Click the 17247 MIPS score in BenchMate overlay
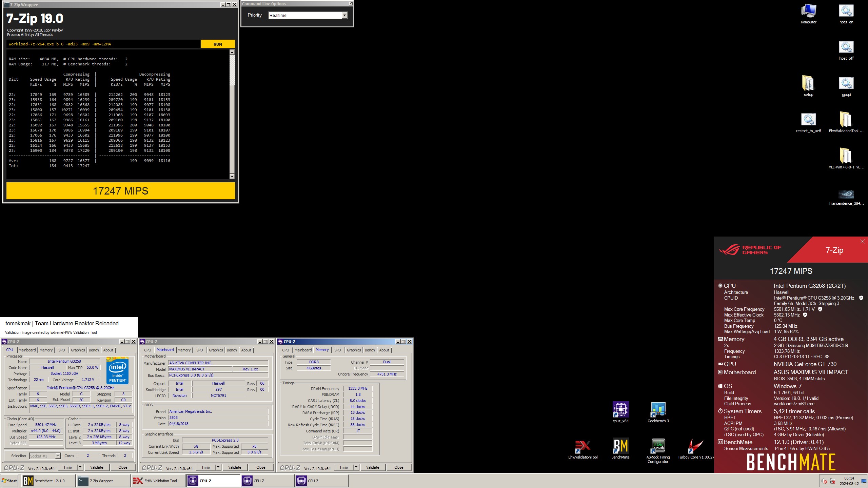868x488 pixels. pos(791,271)
